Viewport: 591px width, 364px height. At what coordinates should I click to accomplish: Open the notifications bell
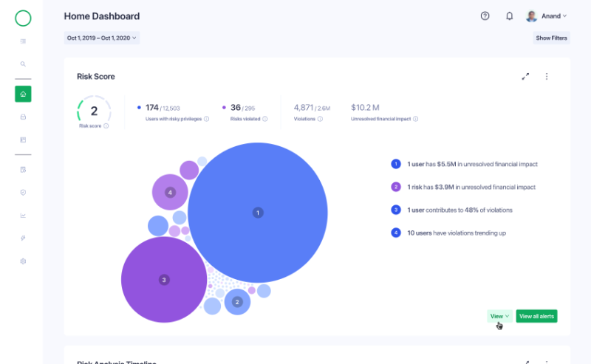[509, 16]
